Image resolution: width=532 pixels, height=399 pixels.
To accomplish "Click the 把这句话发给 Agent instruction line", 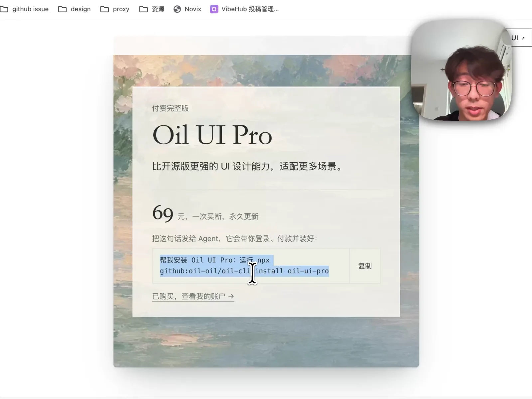I will tap(235, 238).
